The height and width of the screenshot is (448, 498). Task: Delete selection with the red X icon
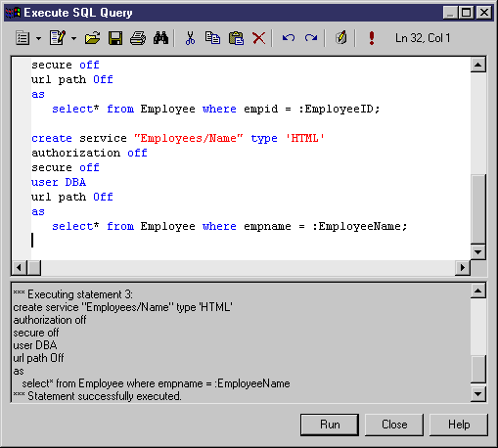pos(259,38)
